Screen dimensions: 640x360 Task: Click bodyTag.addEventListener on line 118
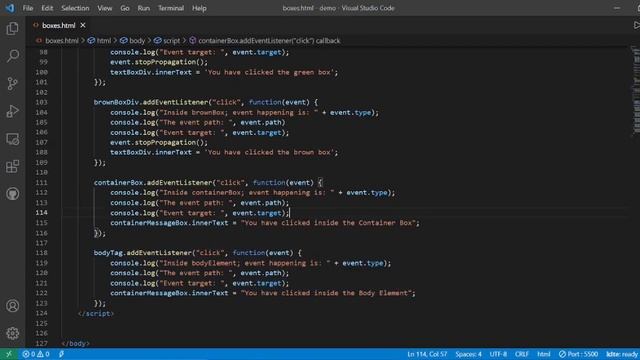[142, 253]
